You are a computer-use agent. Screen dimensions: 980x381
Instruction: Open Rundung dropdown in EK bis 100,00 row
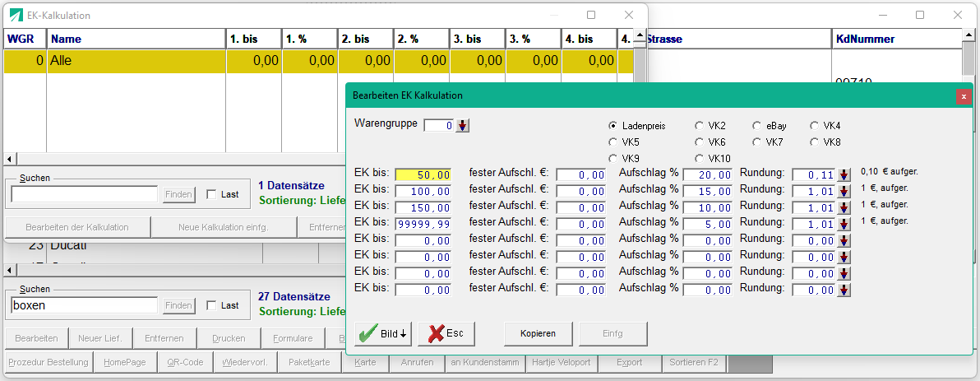point(844,191)
